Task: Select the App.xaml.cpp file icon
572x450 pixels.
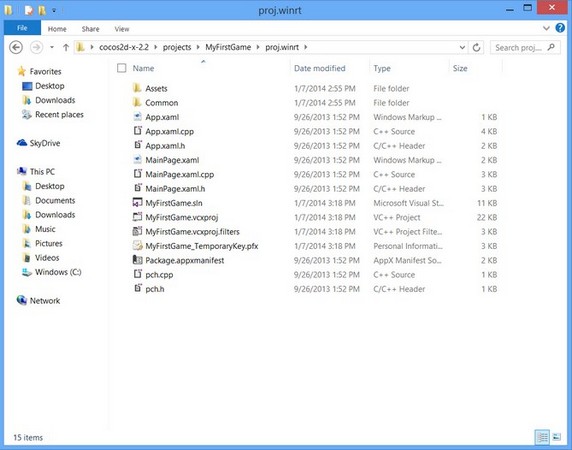Action: coord(137,131)
